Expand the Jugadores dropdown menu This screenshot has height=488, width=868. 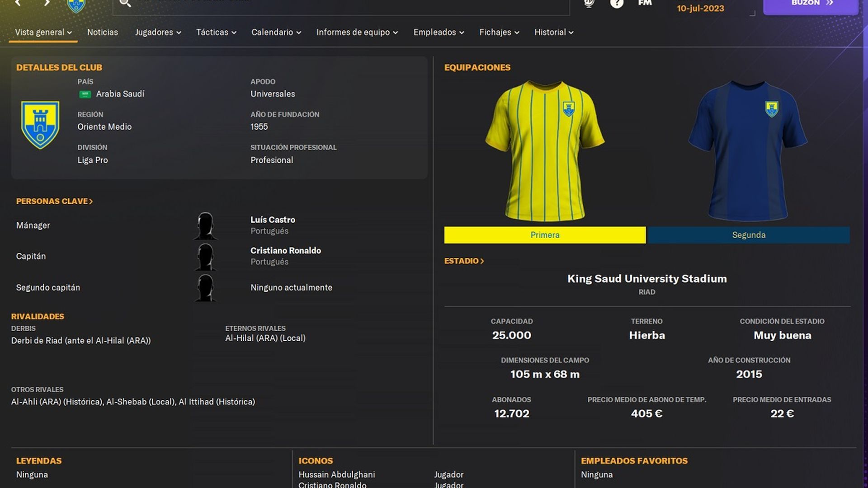(x=158, y=33)
